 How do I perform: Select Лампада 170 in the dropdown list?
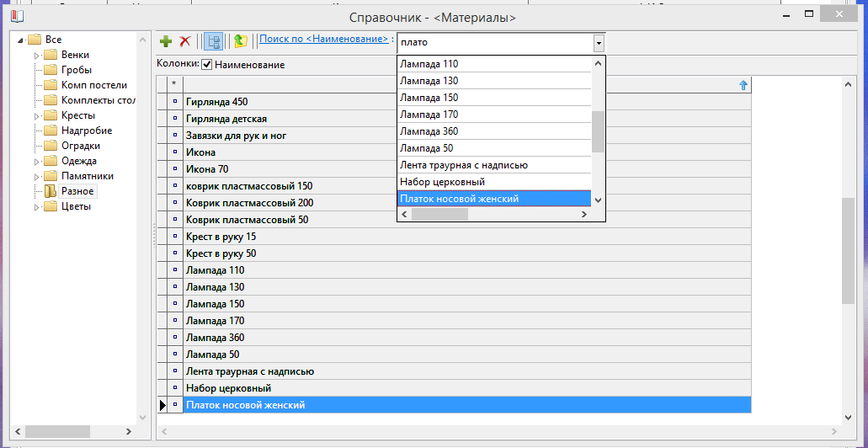click(x=494, y=115)
